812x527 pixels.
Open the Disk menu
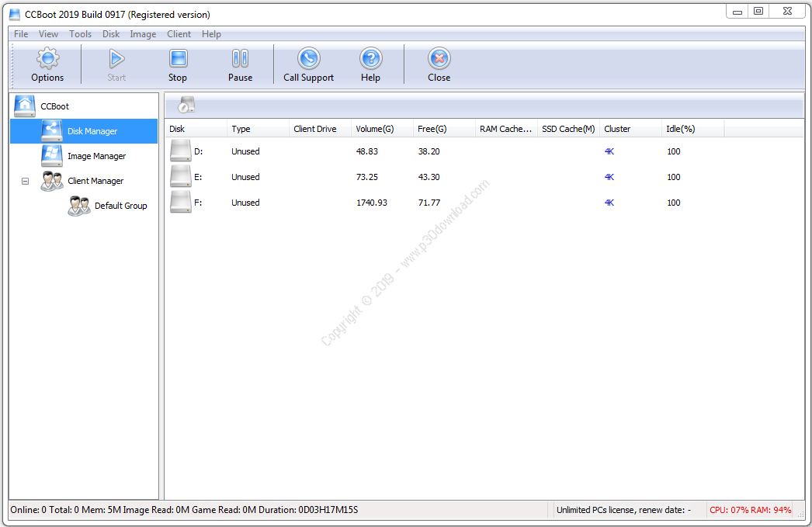point(111,34)
